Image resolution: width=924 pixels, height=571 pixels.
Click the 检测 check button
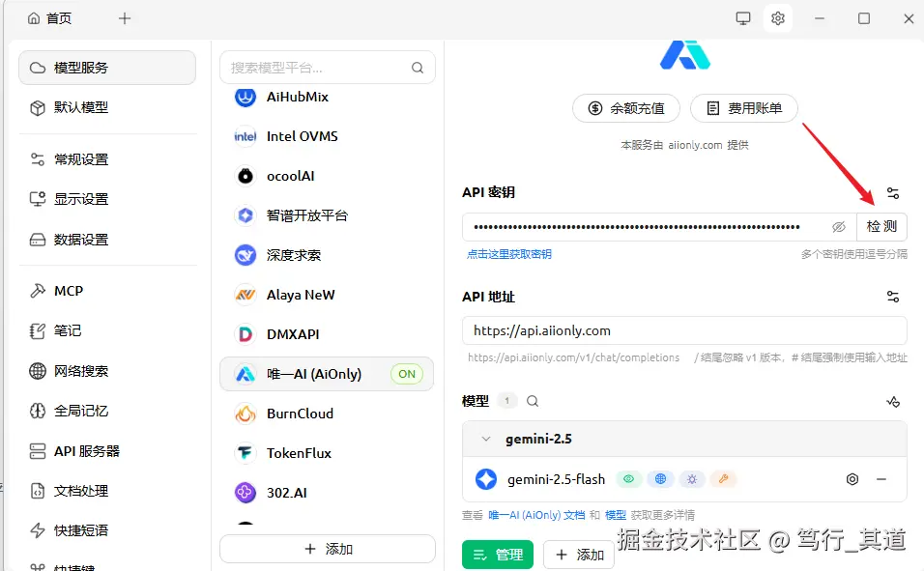pos(881,227)
